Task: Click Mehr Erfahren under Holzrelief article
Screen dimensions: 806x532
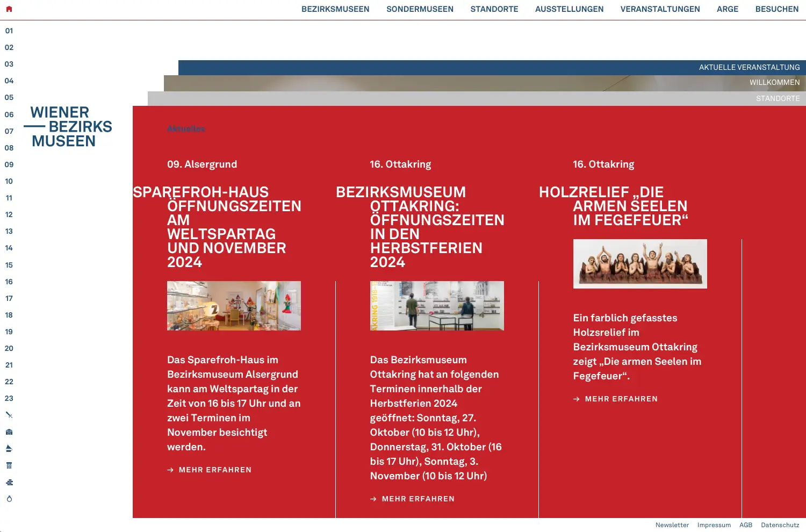Action: 621,399
